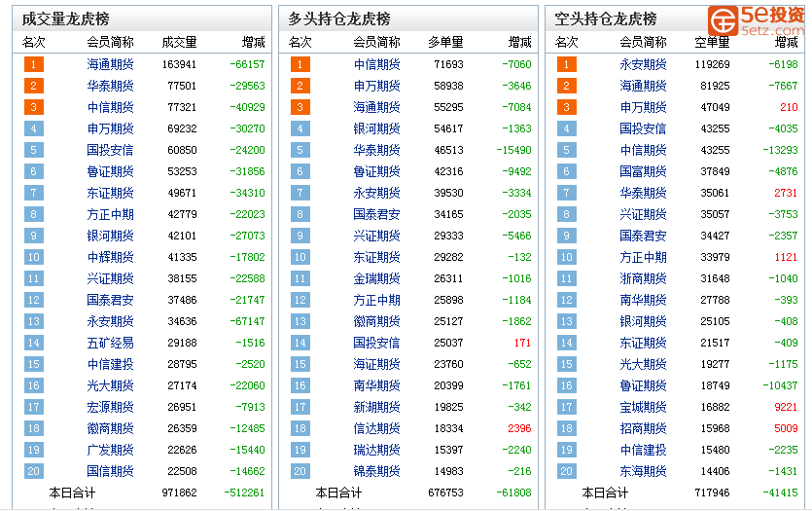Screen dimensions: 812x511
Task: Select change value -66157
Action: [x=248, y=64]
